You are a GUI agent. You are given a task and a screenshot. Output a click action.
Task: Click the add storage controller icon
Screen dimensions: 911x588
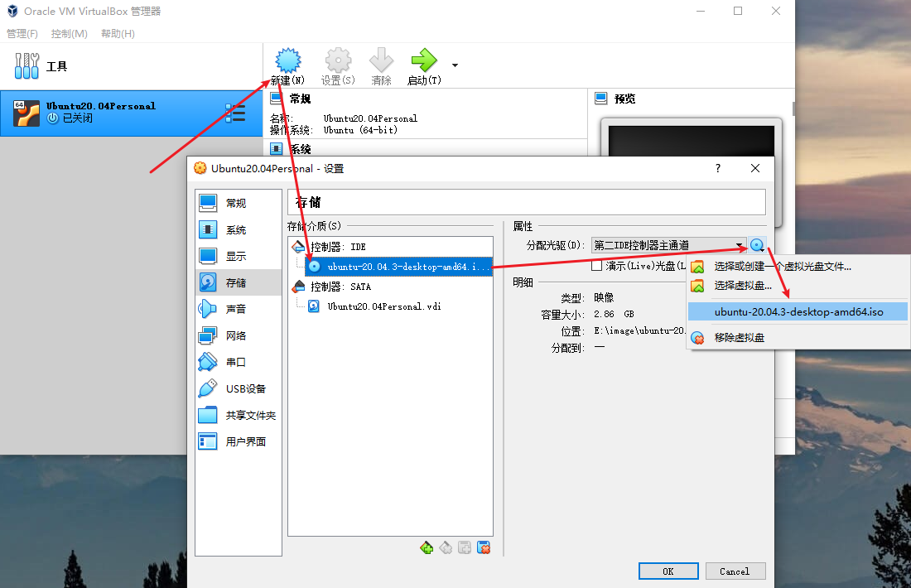427,547
